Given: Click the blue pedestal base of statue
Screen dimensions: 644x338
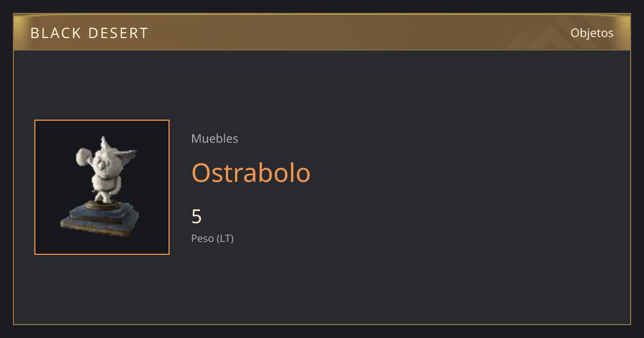Looking at the screenshot, I should tap(100, 217).
